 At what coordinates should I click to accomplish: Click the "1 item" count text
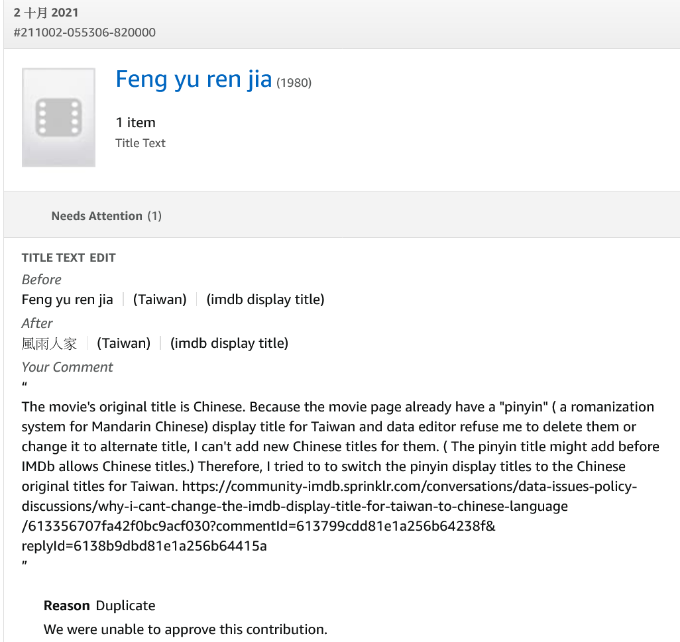pos(135,122)
